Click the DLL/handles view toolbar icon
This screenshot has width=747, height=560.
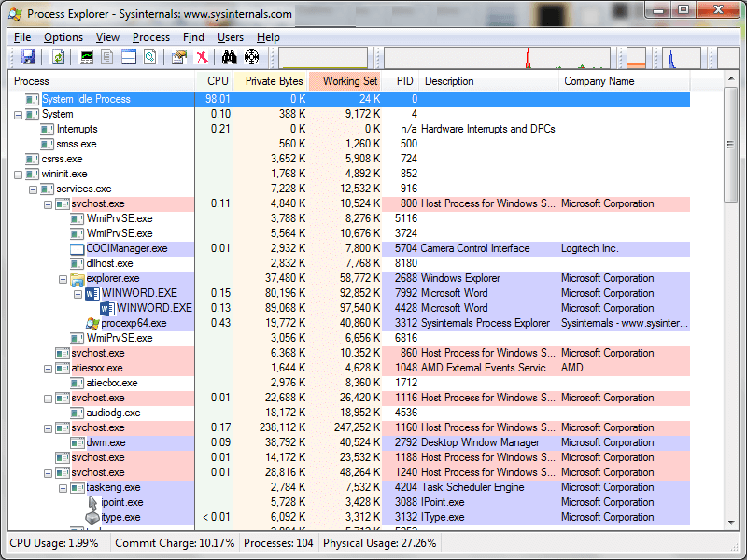[150, 57]
